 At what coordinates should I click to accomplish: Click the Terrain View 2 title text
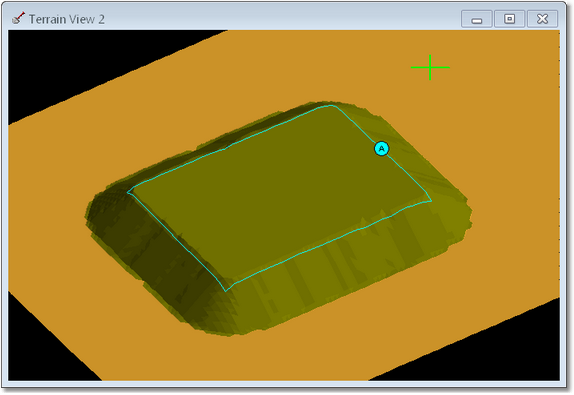point(67,19)
